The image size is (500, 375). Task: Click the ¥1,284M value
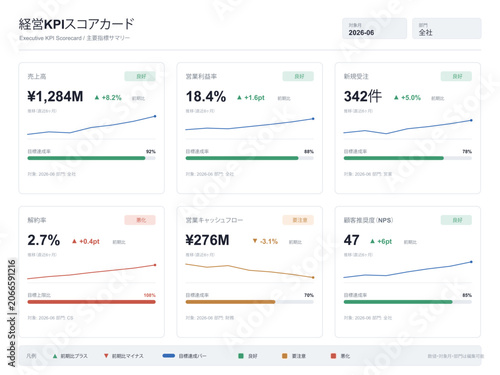(x=55, y=97)
